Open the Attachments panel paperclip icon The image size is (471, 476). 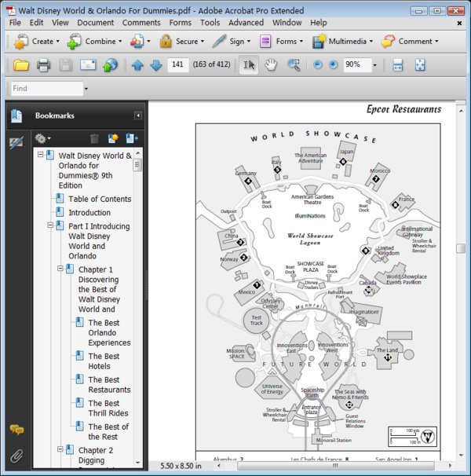16,455
